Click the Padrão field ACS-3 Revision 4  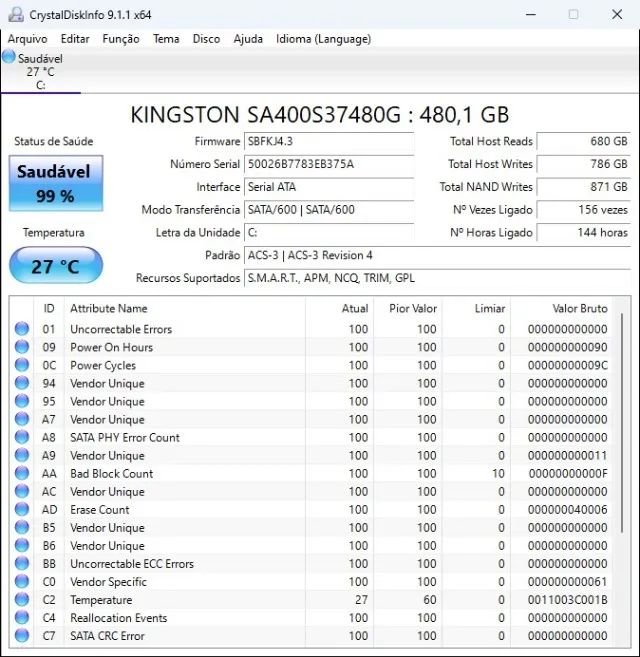click(x=437, y=255)
